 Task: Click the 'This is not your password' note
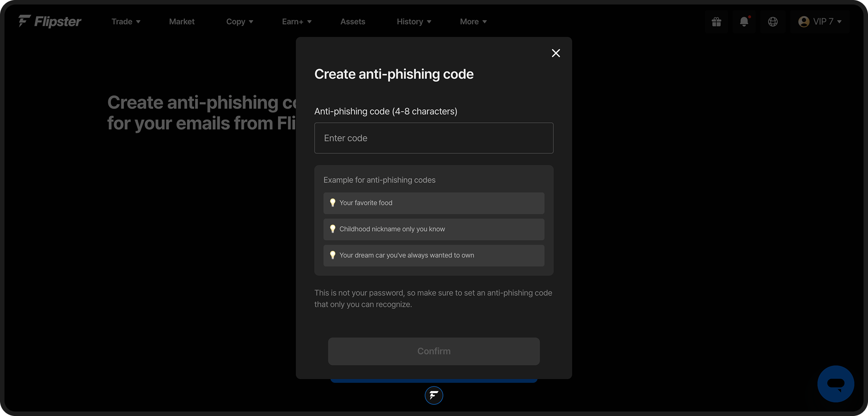[433, 299]
